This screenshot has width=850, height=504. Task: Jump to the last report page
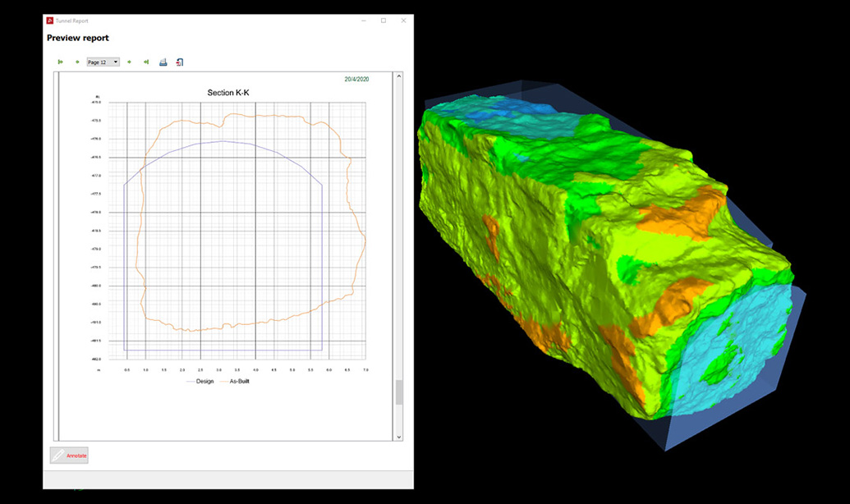click(x=147, y=62)
